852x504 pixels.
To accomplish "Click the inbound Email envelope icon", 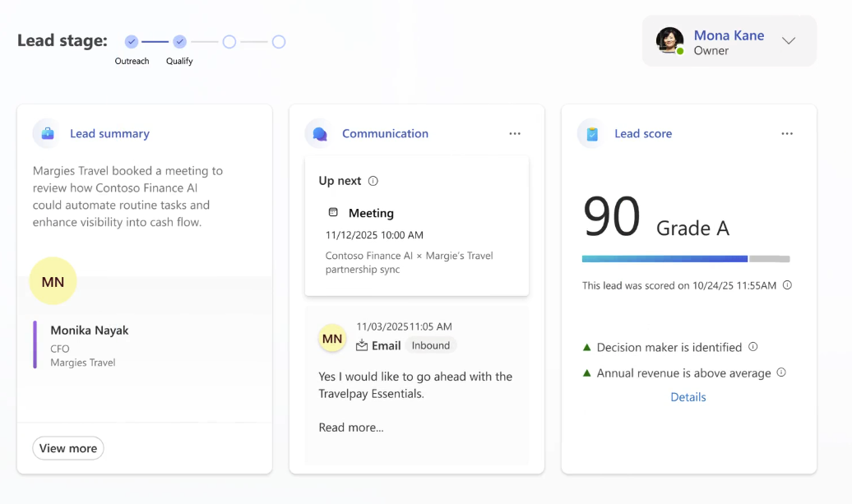I will [x=362, y=345].
